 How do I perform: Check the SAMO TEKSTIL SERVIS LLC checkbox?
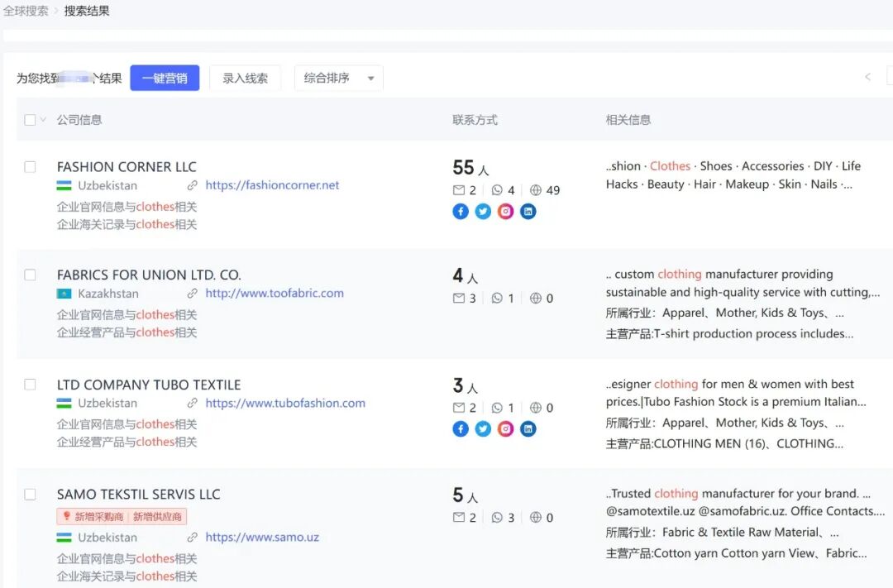[31, 495]
